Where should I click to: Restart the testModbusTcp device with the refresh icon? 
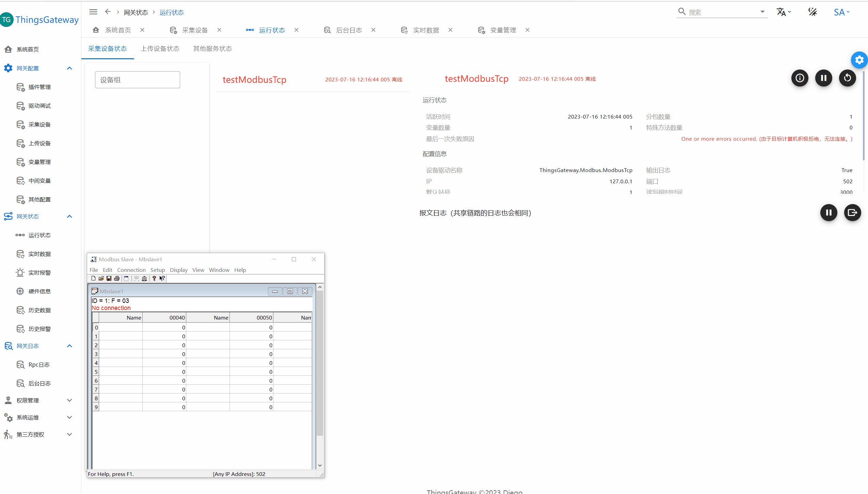click(x=847, y=78)
